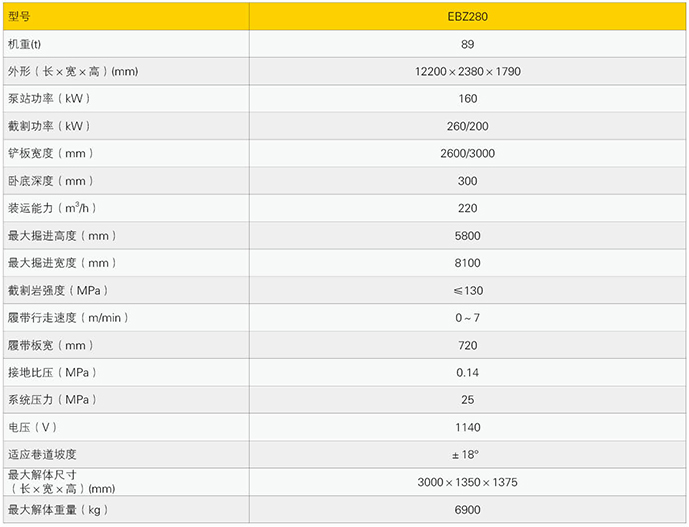Click the EBZ280 model header cell

[468, 17]
